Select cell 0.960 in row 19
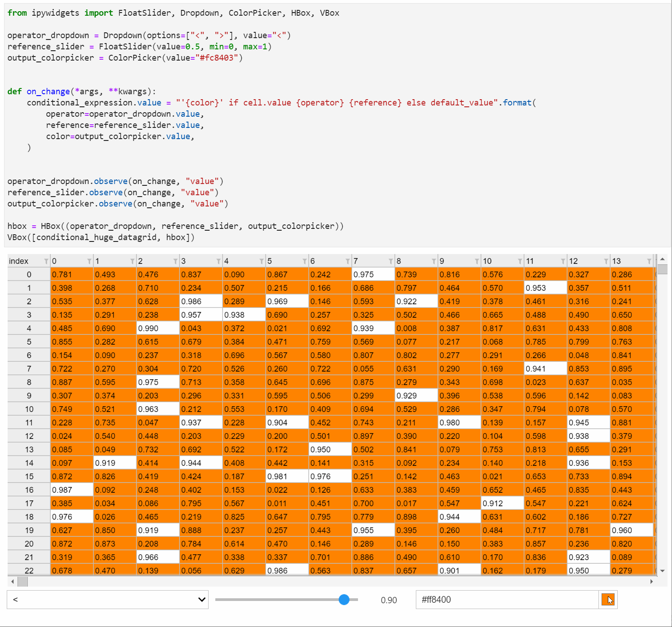 (632, 530)
